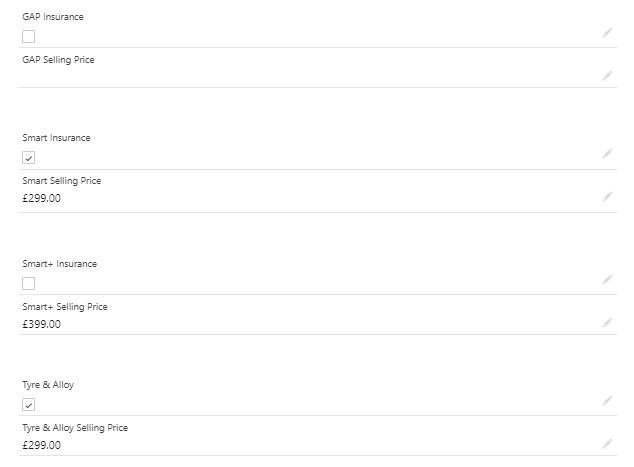Enable the GAP Insurance checkbox

(x=28, y=37)
